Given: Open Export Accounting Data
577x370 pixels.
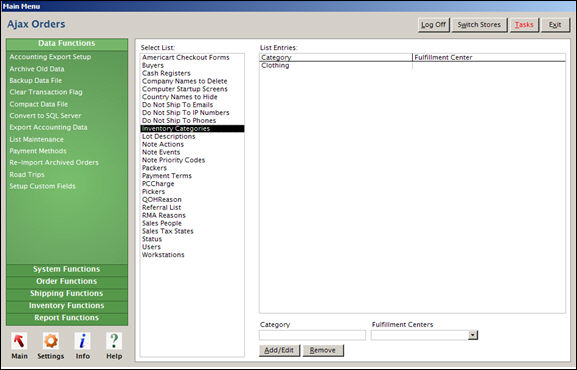Looking at the screenshot, I should point(48,127).
